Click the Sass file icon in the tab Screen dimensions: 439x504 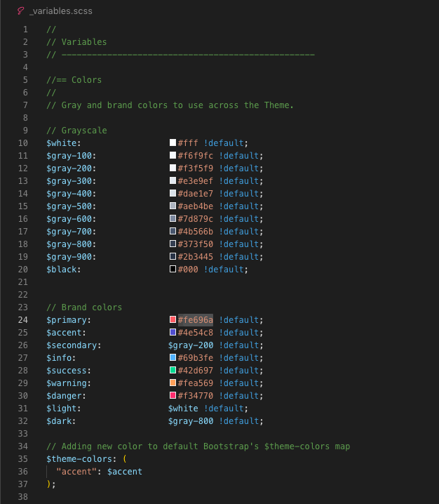(20, 11)
